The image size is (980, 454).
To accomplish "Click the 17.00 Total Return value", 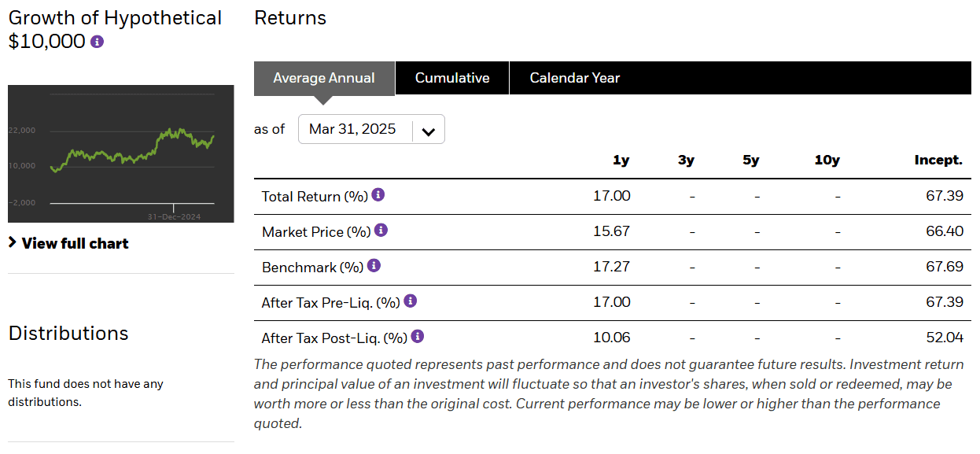I will click(612, 195).
